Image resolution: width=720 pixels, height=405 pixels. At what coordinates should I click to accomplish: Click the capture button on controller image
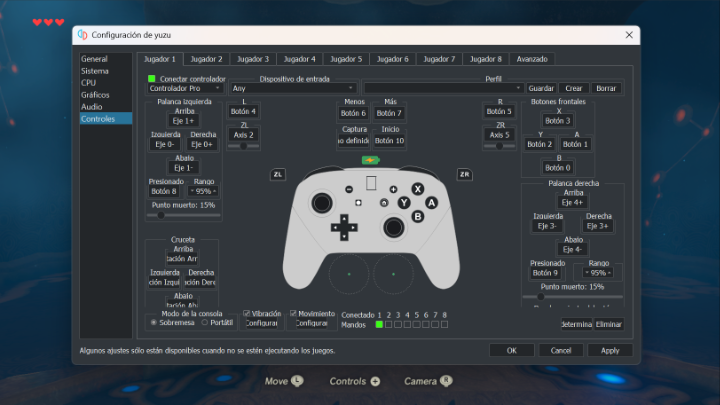(x=358, y=202)
